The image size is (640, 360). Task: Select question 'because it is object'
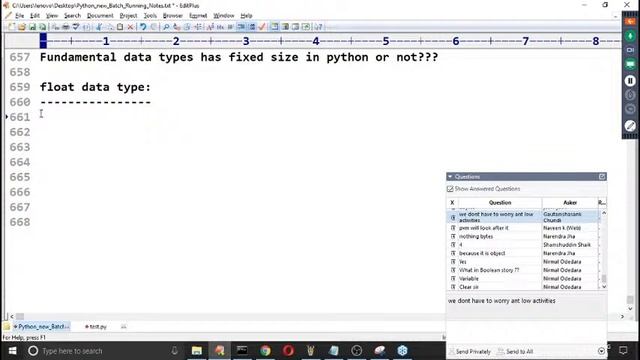482,253
